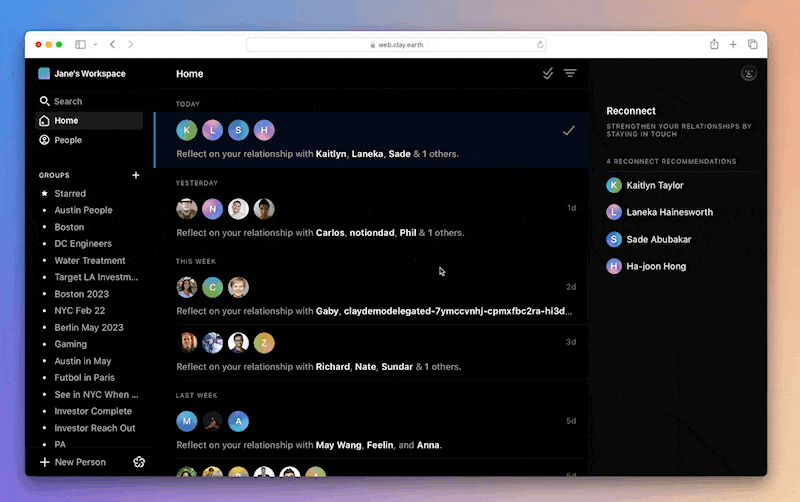The height and width of the screenshot is (502, 800).
Task: Open the Gaming group
Action: (70, 344)
